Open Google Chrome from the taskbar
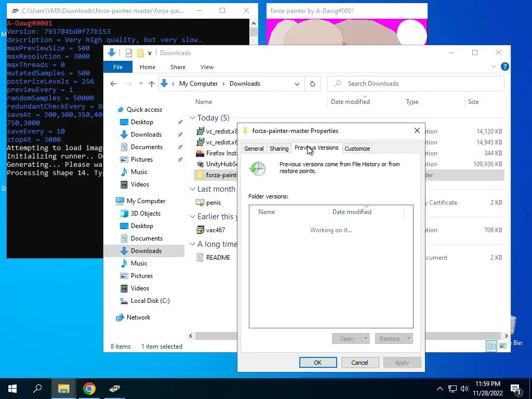The height and width of the screenshot is (399, 532). tap(89, 389)
